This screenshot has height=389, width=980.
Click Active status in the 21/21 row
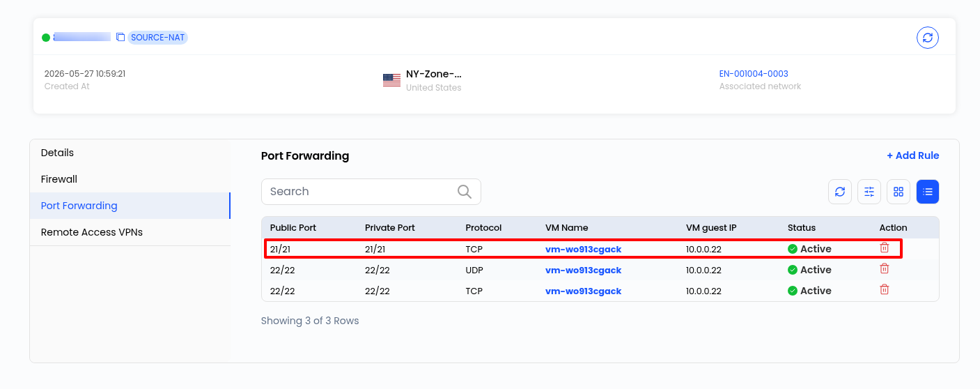(809, 249)
